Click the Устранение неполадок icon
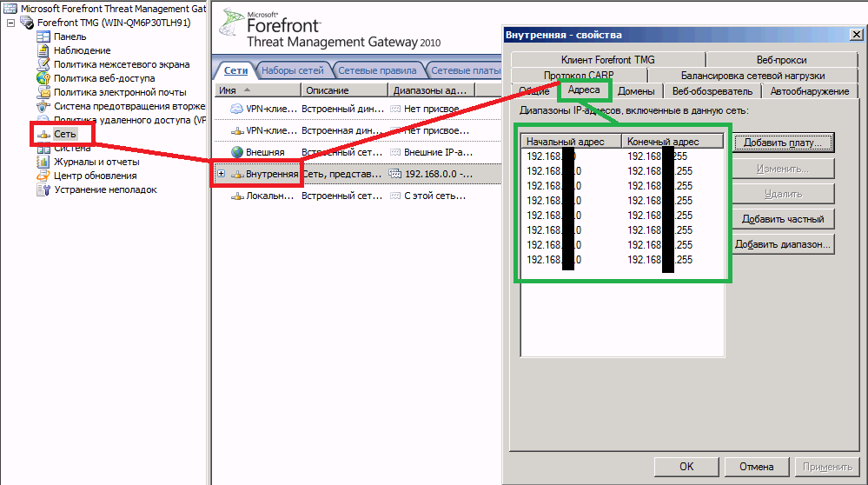The height and width of the screenshot is (485, 868). pos(43,189)
